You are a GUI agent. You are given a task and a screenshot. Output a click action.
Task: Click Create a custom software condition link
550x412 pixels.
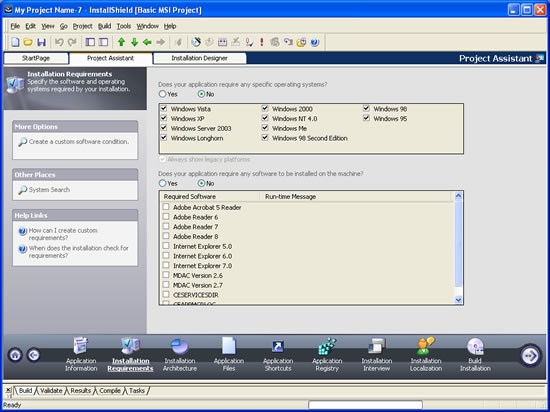pos(79,142)
